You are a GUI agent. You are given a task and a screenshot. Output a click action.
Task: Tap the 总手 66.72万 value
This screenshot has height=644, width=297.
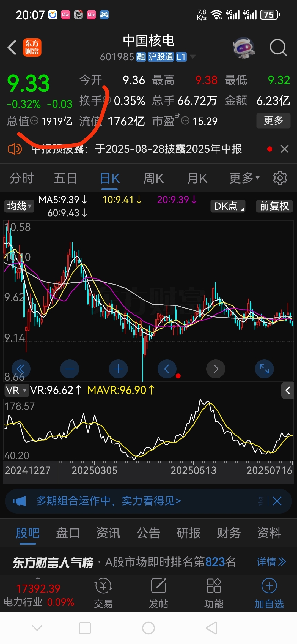[x=197, y=101]
